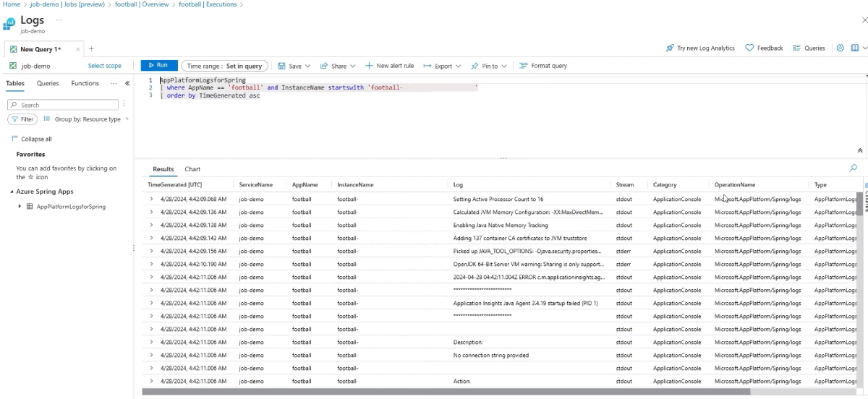
Task: Send Feedback via heart icon
Action: pos(749,48)
